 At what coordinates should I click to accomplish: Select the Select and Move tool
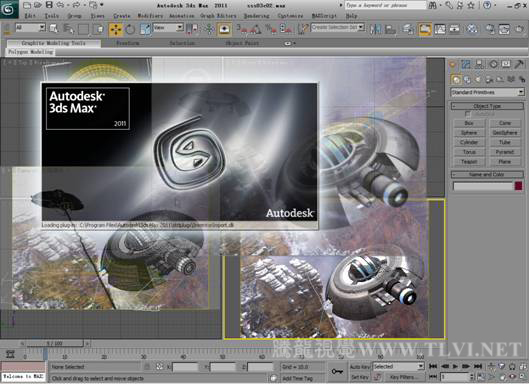coord(115,29)
